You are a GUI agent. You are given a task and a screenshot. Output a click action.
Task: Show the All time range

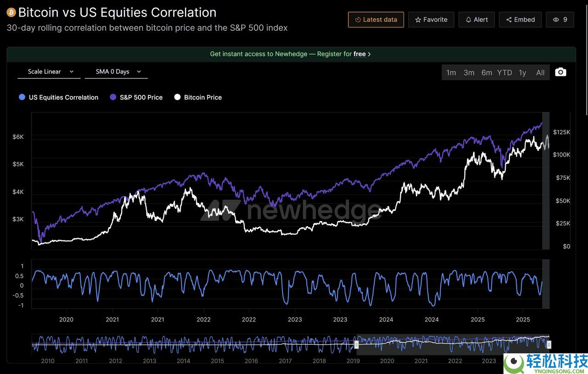click(540, 73)
